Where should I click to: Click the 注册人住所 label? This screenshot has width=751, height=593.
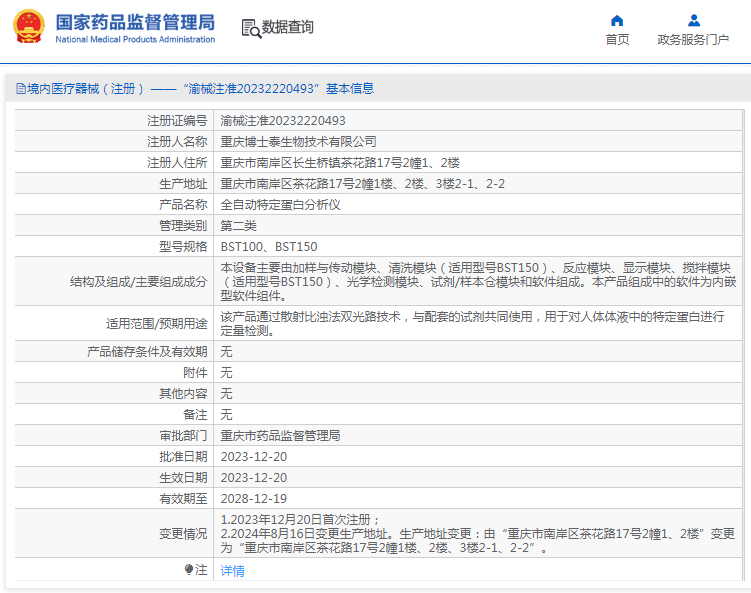pyautogui.click(x=177, y=163)
